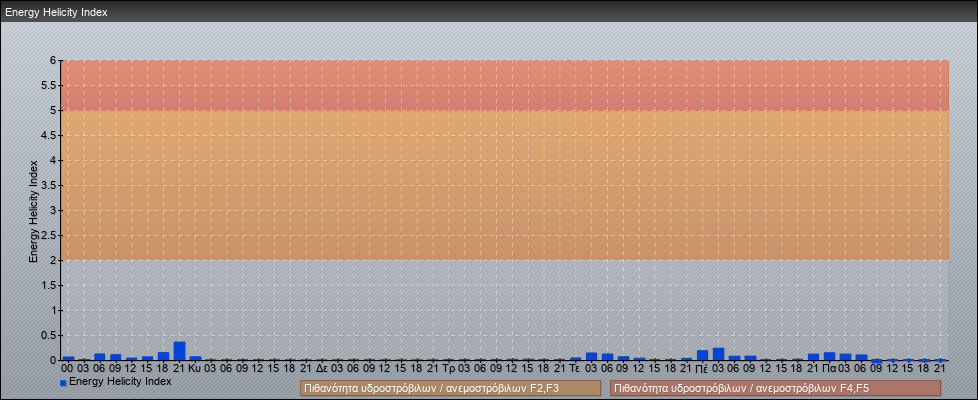The height and width of the screenshot is (400, 978).
Task: Click the y-axis value 1.5
Action: (49, 285)
